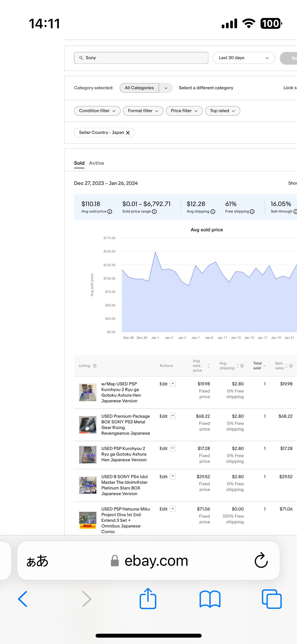The height and width of the screenshot is (644, 297).
Task: Click the Seller Country - Japan filter chip
Action: (x=104, y=133)
